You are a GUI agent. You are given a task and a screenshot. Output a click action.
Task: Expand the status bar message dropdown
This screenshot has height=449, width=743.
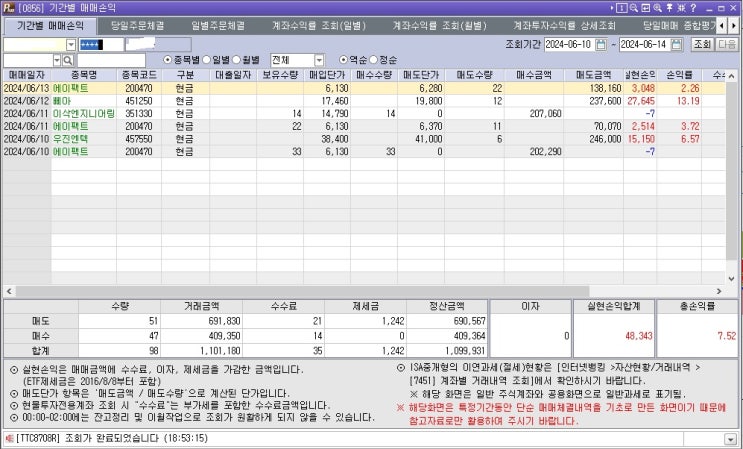(729, 439)
